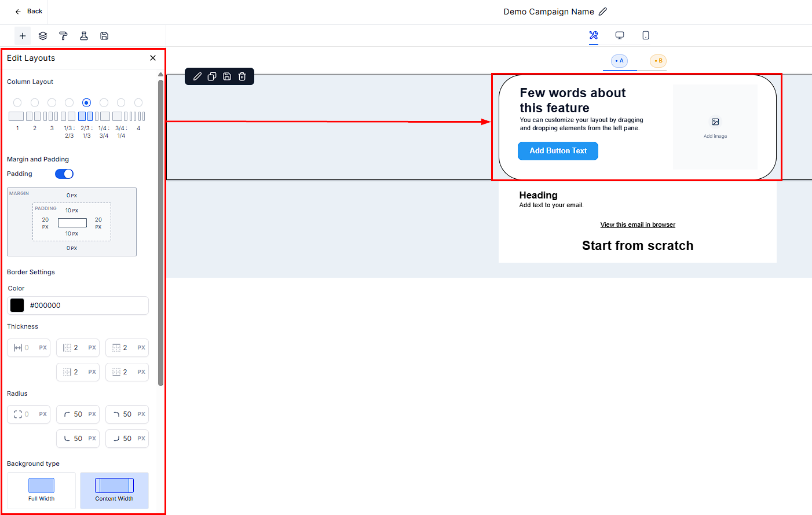Select the 3/4 : 1/4 layout radio
The height and width of the screenshot is (515, 812).
[121, 102]
